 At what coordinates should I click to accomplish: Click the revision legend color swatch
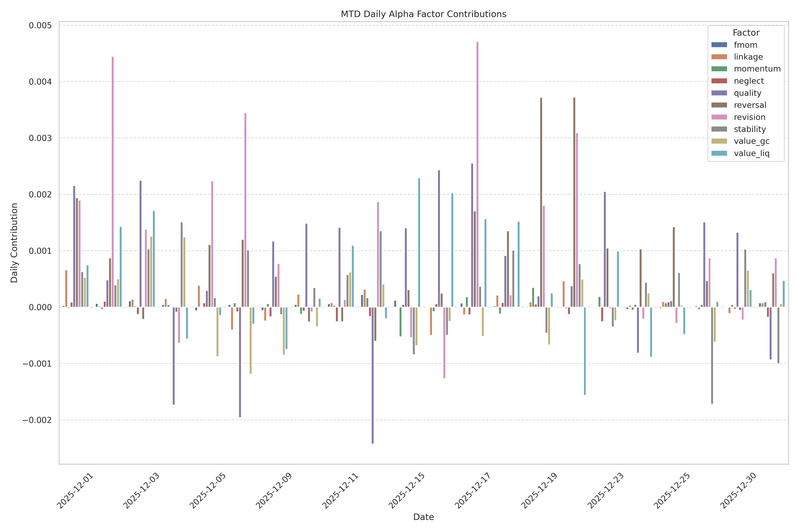(719, 117)
